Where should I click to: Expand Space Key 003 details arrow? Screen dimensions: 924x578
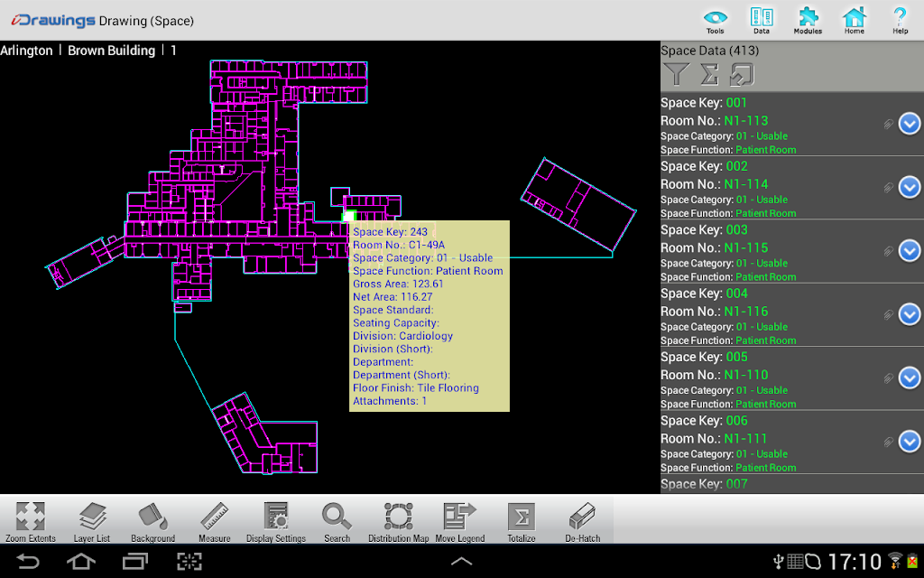(910, 251)
